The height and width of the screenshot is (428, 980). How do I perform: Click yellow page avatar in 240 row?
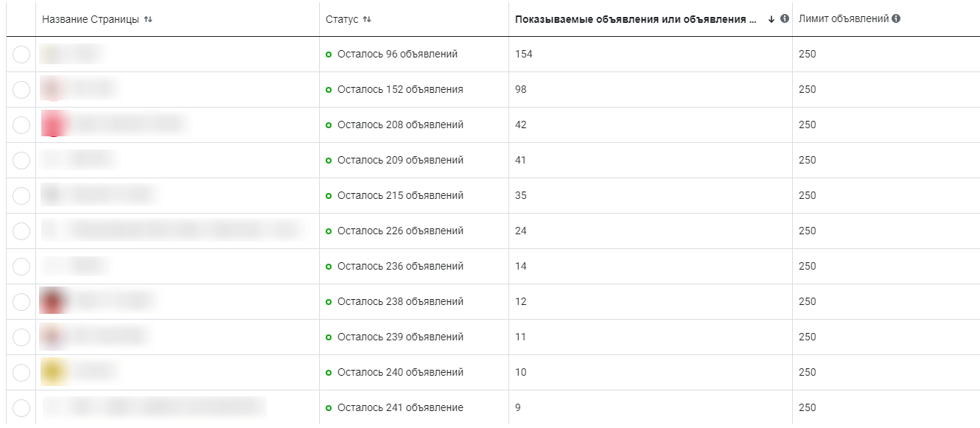pos(55,372)
